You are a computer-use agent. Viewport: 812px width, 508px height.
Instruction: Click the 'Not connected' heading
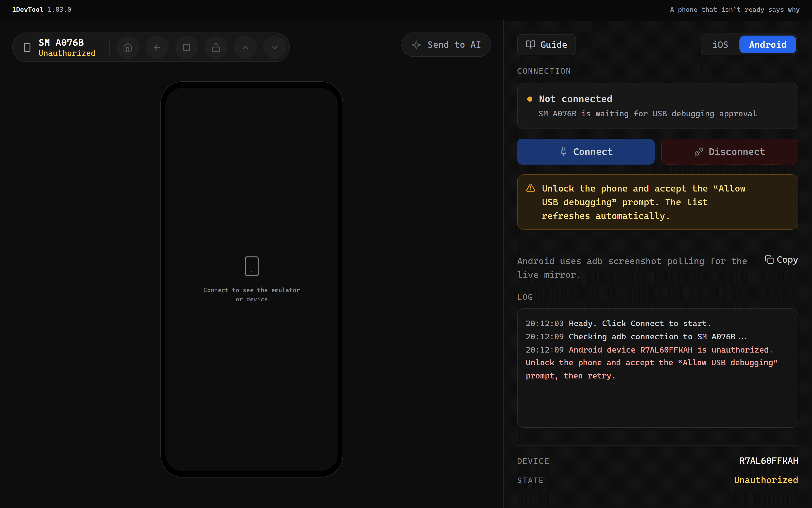tap(576, 99)
